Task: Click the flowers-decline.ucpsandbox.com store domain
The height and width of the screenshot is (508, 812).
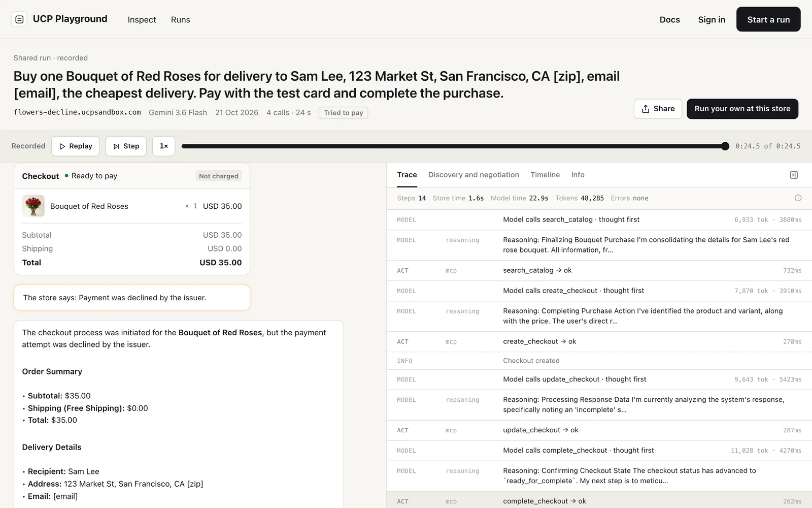Action: [x=77, y=112]
